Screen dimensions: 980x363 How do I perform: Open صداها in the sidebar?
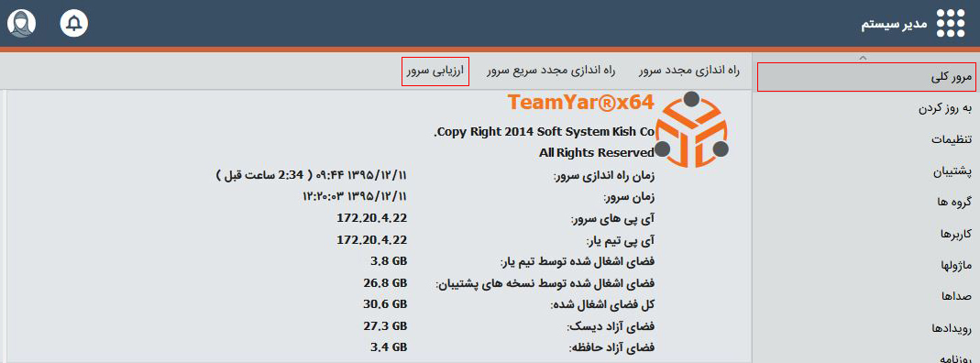tap(958, 296)
